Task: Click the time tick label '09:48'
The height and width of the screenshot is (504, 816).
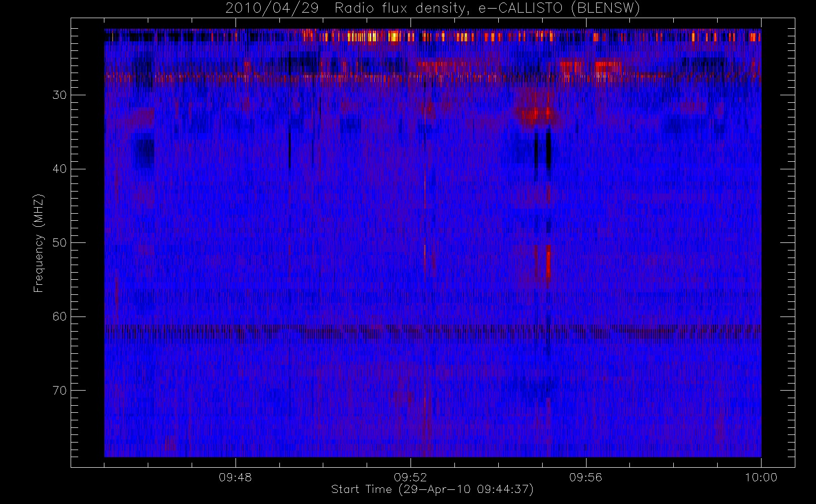Action: (x=236, y=477)
